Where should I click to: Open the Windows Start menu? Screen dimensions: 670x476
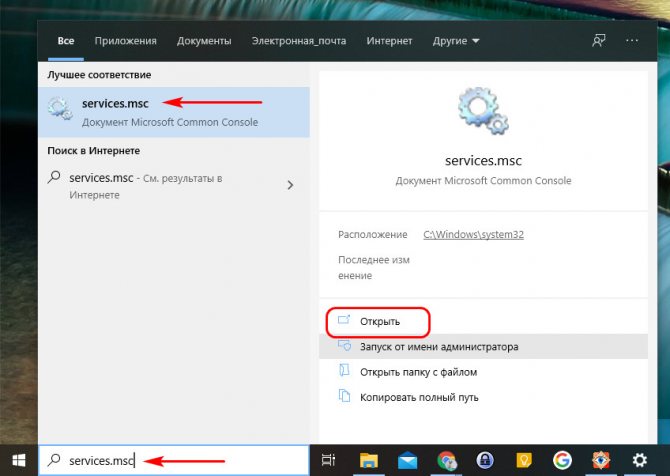pyautogui.click(x=18, y=460)
